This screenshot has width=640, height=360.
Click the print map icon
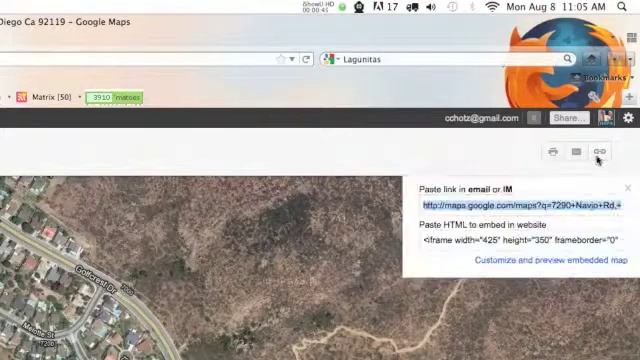pyautogui.click(x=553, y=152)
